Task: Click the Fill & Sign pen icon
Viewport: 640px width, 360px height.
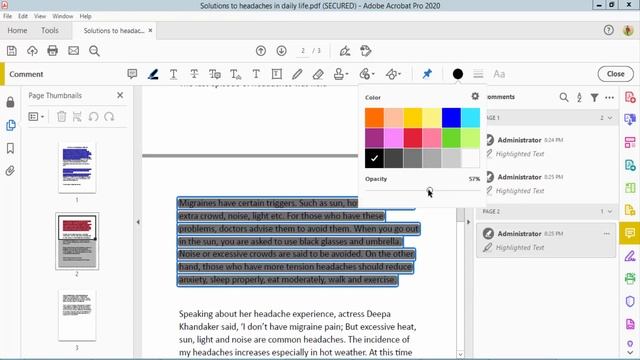Action: (x=345, y=51)
